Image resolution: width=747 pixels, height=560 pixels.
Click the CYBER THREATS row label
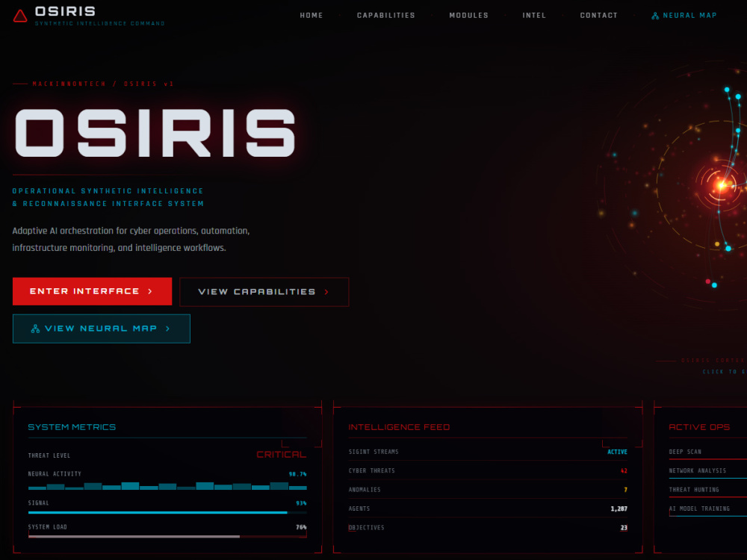(x=371, y=471)
